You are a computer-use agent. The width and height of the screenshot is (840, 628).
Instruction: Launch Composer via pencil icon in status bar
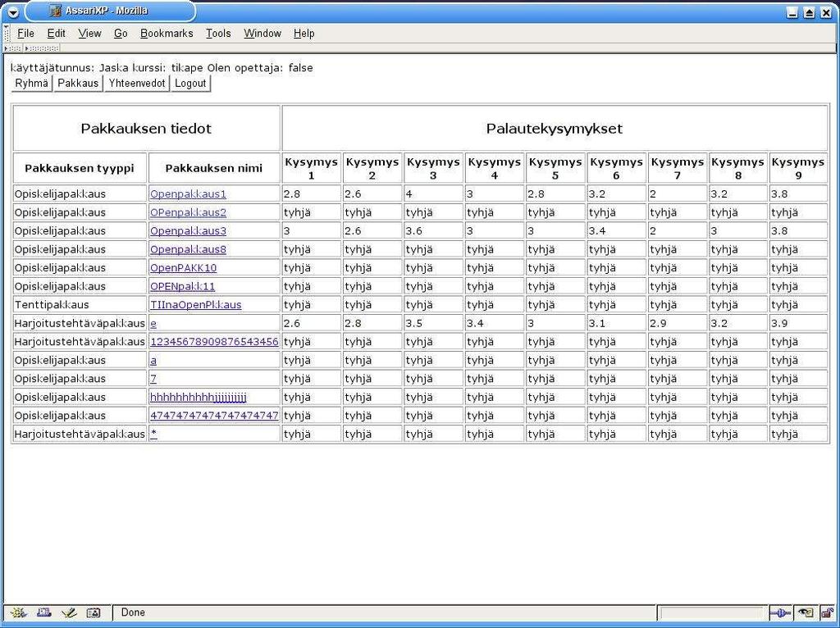69,612
